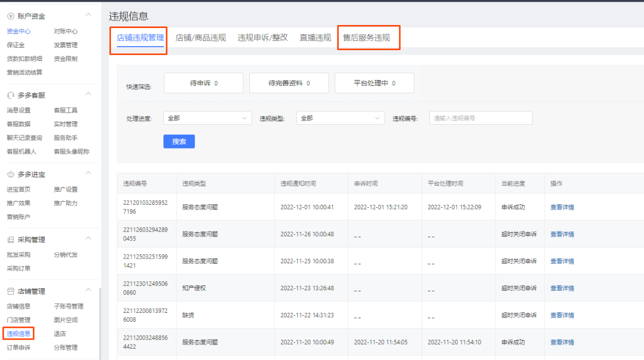Click the 违规编号 input field

click(481, 118)
